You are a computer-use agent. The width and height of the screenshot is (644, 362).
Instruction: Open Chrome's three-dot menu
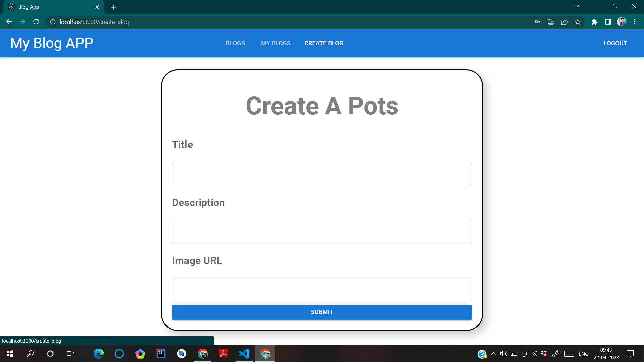coord(635,22)
